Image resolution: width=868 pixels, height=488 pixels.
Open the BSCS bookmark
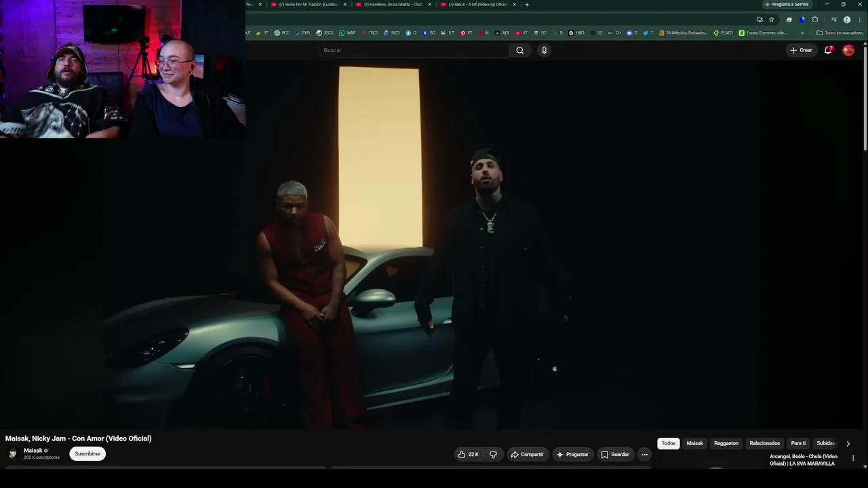click(325, 33)
